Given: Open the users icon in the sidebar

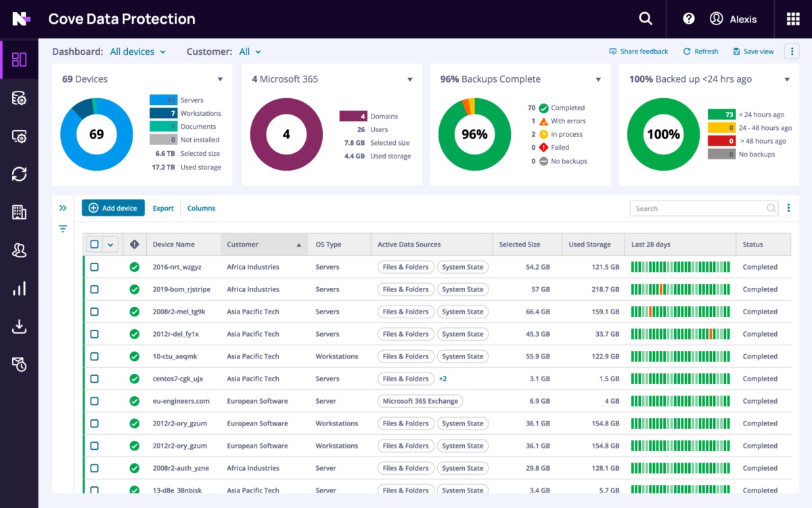Looking at the screenshot, I should [19, 251].
